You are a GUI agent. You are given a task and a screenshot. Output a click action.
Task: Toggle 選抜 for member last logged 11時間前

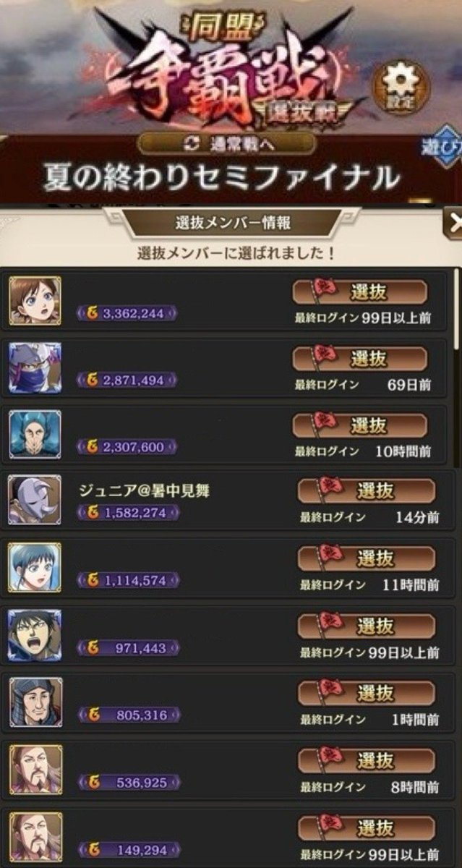[367, 558]
